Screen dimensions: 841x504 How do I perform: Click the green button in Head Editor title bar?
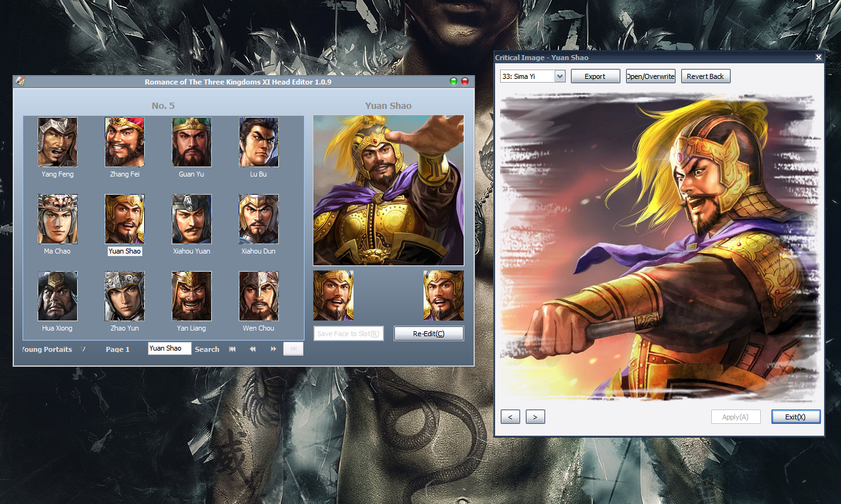454,81
